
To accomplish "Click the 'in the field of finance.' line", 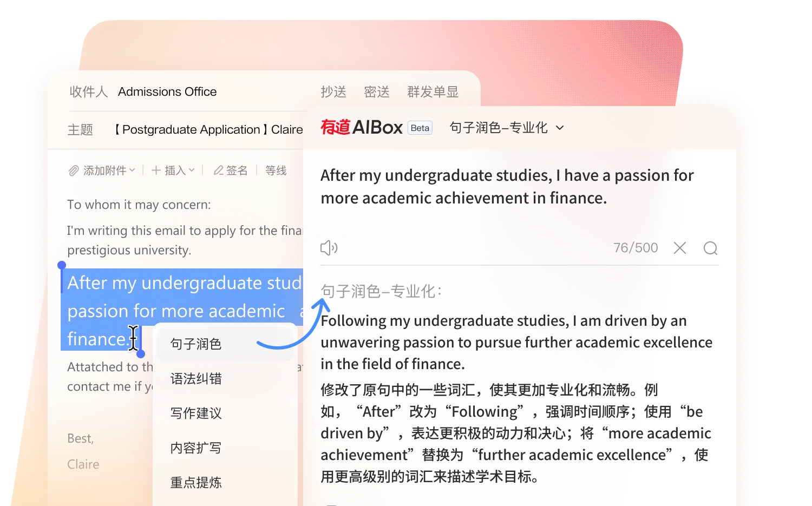I will click(392, 364).
